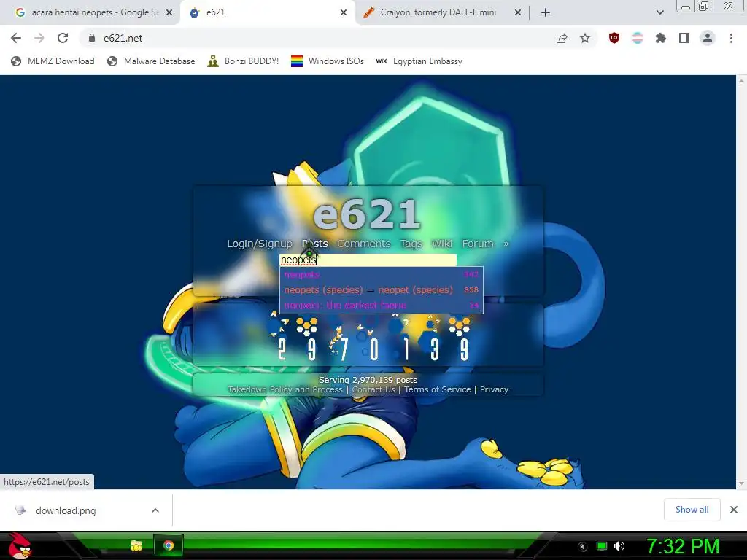Click the share page icon
Screen dimensions: 747x560
click(x=562, y=39)
